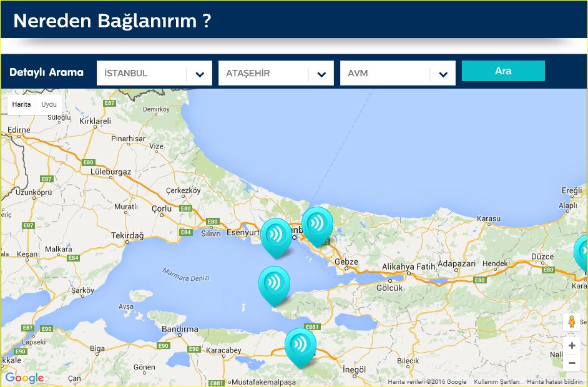Screen dimensions: 588x387
Task: Click the Edirne city label
Action: (19, 130)
